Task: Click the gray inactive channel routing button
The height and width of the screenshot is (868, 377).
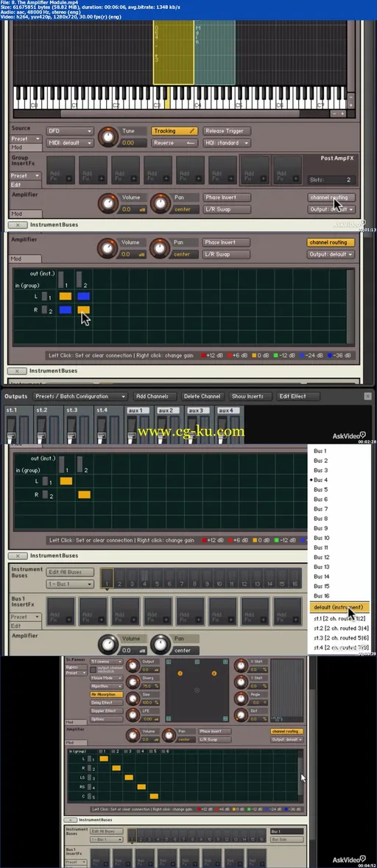Action: 331,197
